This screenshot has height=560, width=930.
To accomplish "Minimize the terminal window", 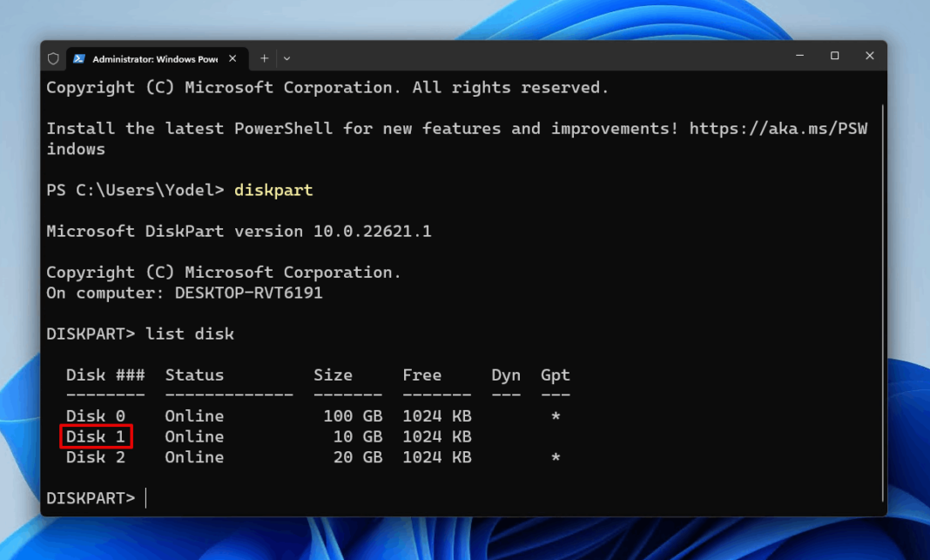I will [x=799, y=56].
